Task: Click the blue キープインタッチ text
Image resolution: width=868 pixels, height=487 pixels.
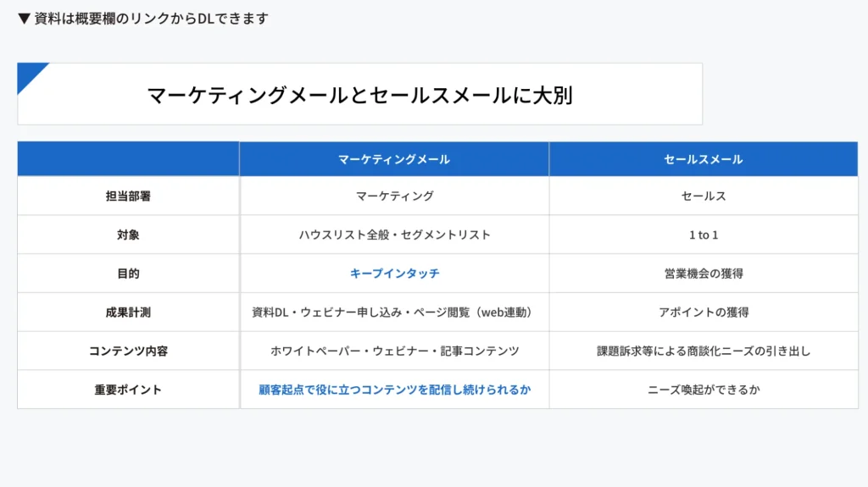Action: [x=394, y=274]
